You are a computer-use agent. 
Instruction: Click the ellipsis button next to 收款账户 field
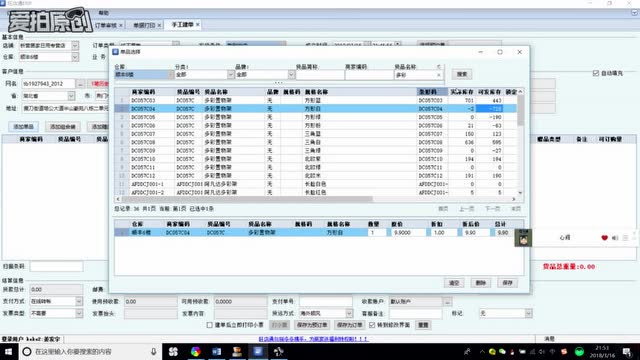(448, 302)
